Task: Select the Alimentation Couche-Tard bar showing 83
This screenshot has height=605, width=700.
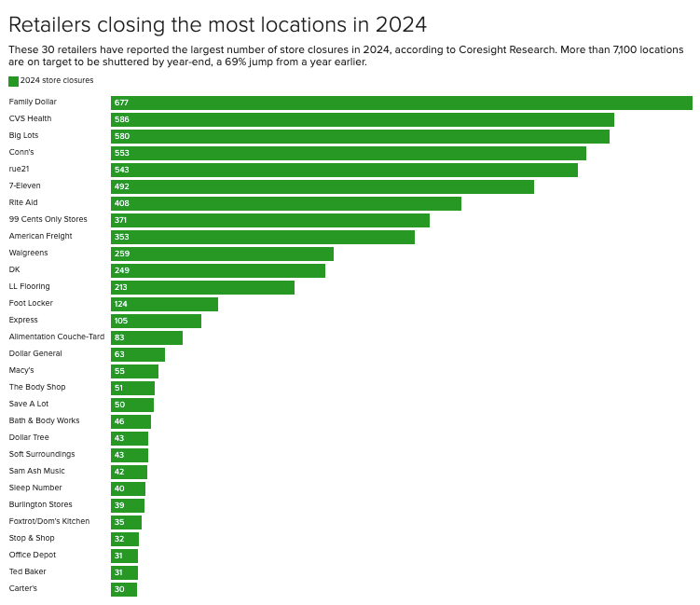Action: tap(147, 337)
